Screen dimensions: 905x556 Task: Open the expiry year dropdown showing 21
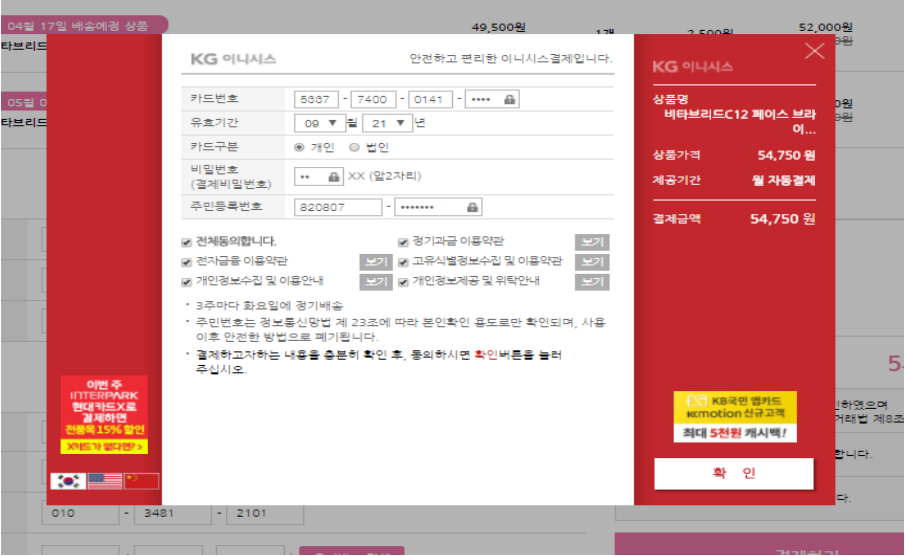386,123
